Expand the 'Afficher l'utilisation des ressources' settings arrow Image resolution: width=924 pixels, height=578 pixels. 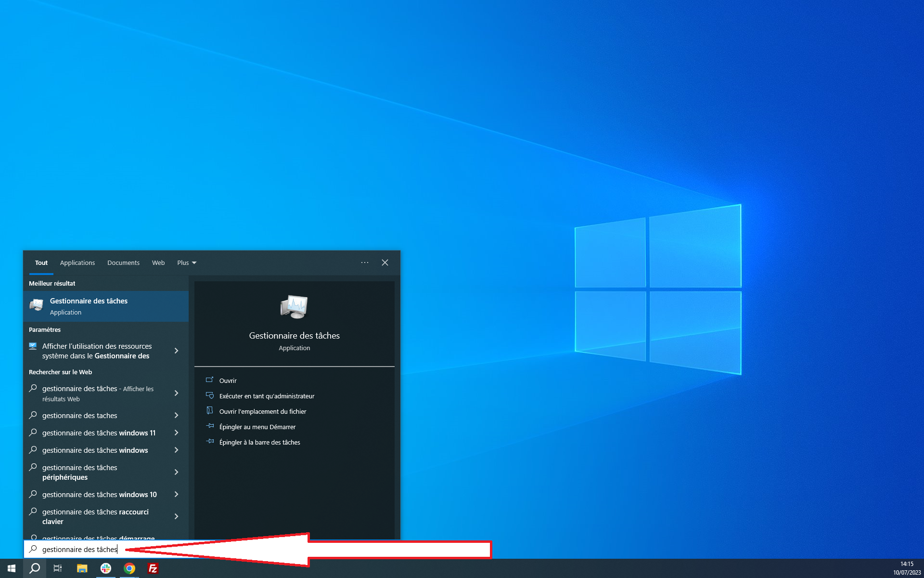point(176,351)
